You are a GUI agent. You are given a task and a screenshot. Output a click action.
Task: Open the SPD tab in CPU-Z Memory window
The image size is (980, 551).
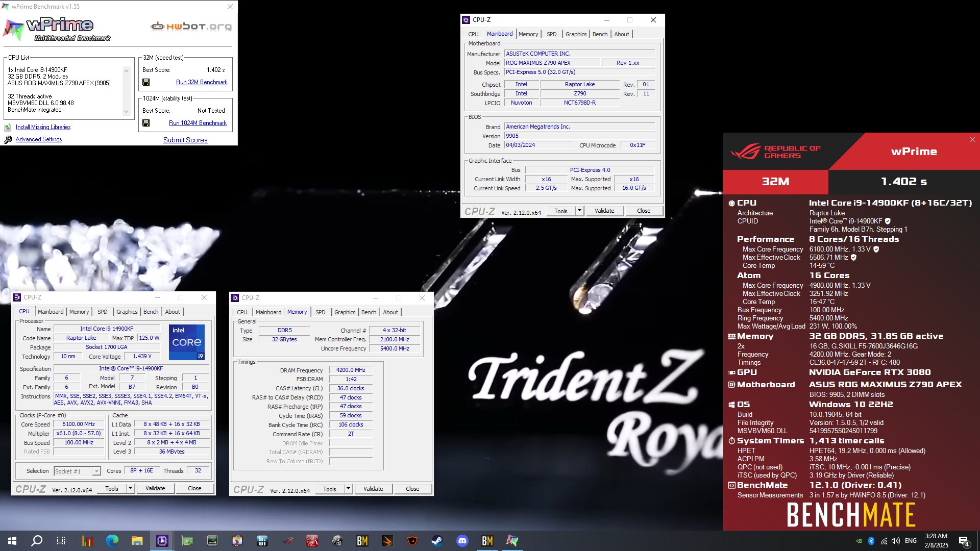click(x=320, y=312)
